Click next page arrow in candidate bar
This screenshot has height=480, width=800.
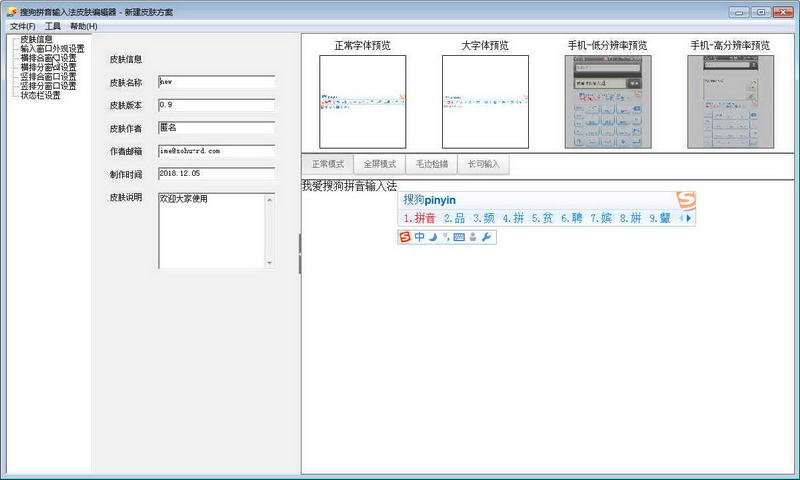tap(689, 218)
